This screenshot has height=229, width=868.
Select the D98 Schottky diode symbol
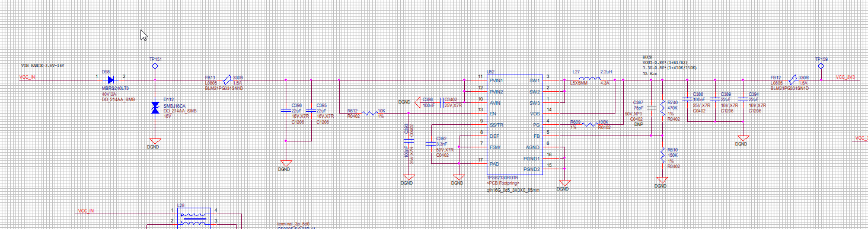111,80
